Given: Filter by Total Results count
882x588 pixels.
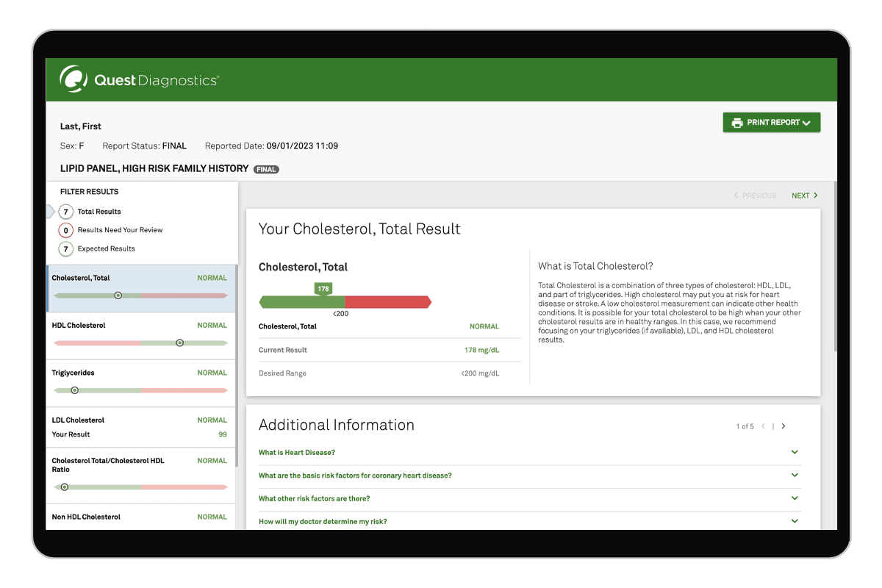Looking at the screenshot, I should (66, 212).
